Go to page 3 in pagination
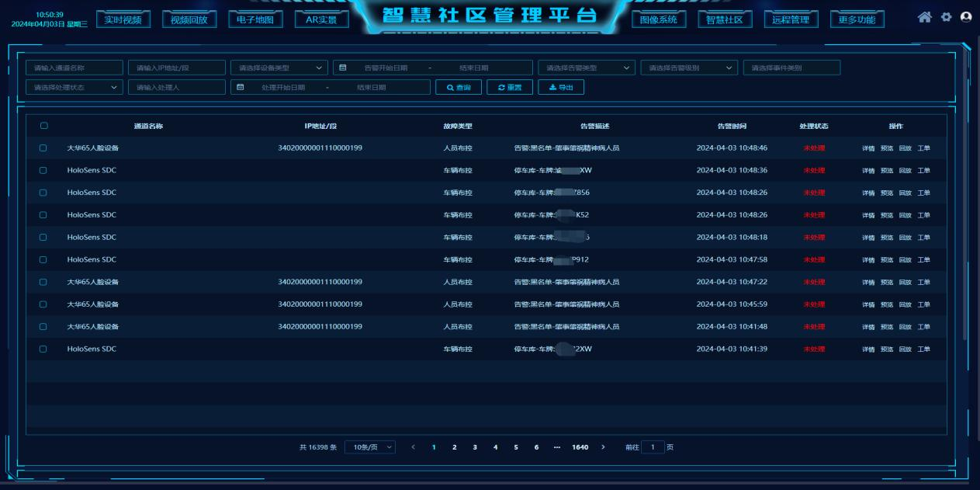 (x=474, y=447)
